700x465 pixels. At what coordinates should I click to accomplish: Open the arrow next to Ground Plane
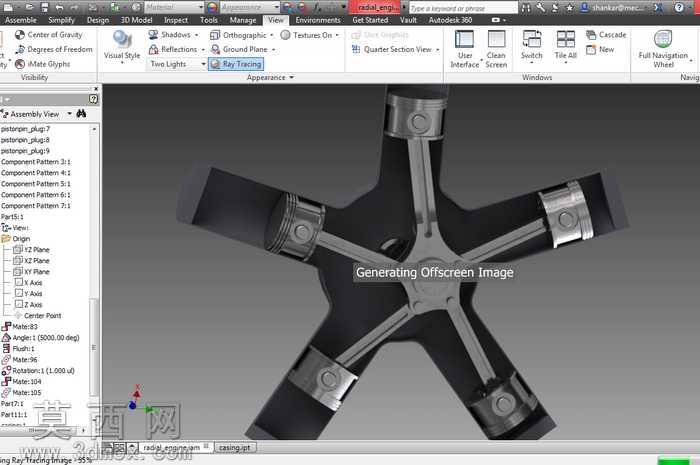pyautogui.click(x=274, y=50)
